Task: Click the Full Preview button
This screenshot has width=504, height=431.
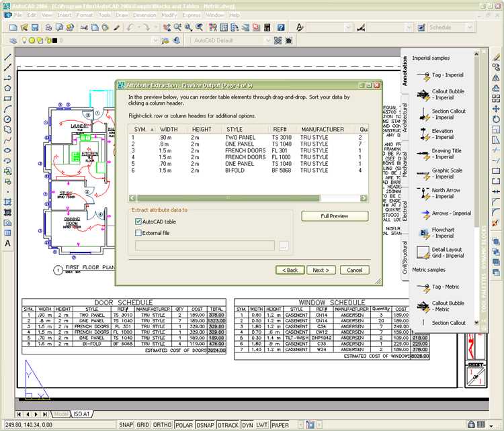Action: pyautogui.click(x=335, y=216)
